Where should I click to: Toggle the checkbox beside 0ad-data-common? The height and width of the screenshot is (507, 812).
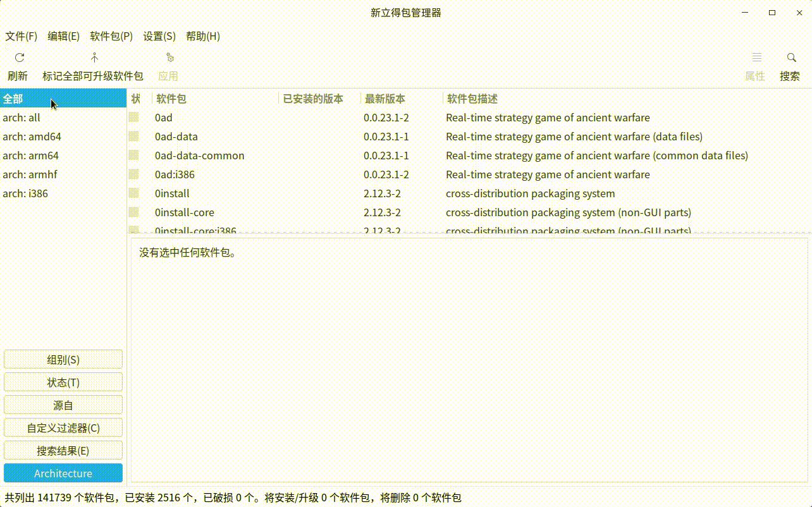(x=134, y=156)
